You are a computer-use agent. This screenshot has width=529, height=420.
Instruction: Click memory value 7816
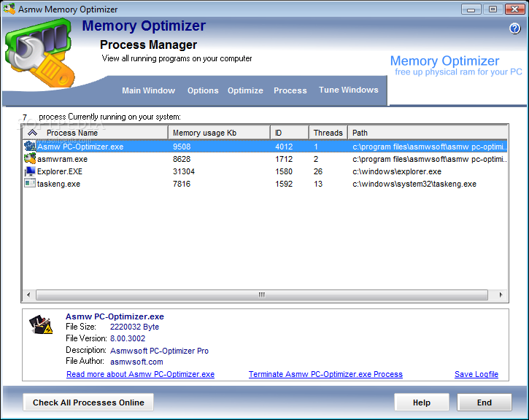click(182, 184)
